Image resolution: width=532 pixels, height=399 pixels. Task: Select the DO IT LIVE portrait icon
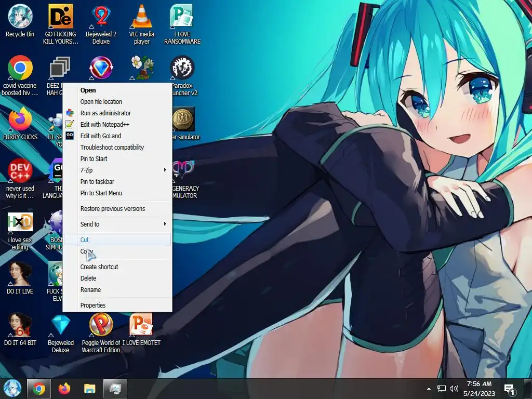(x=20, y=277)
